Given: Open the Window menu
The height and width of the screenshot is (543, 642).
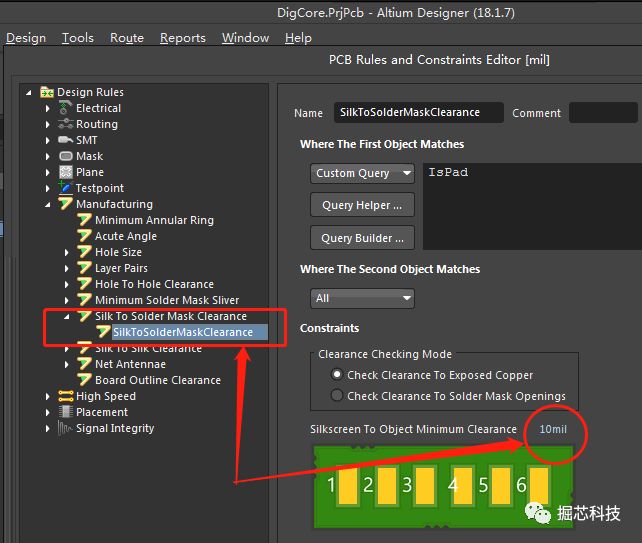Looking at the screenshot, I should coord(245,38).
